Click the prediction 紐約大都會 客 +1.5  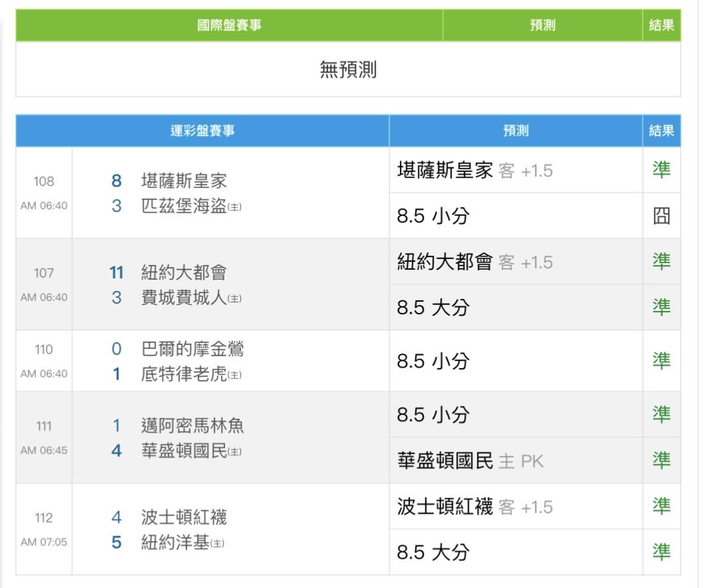tap(475, 262)
